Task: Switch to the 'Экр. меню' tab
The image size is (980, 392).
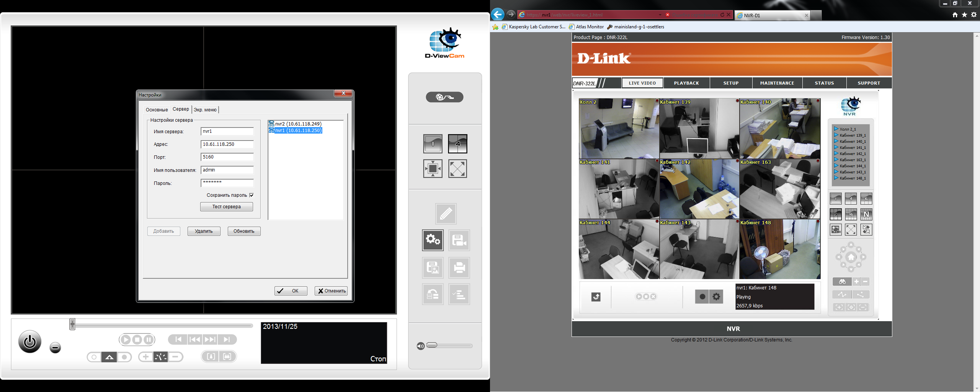Action: (205, 110)
